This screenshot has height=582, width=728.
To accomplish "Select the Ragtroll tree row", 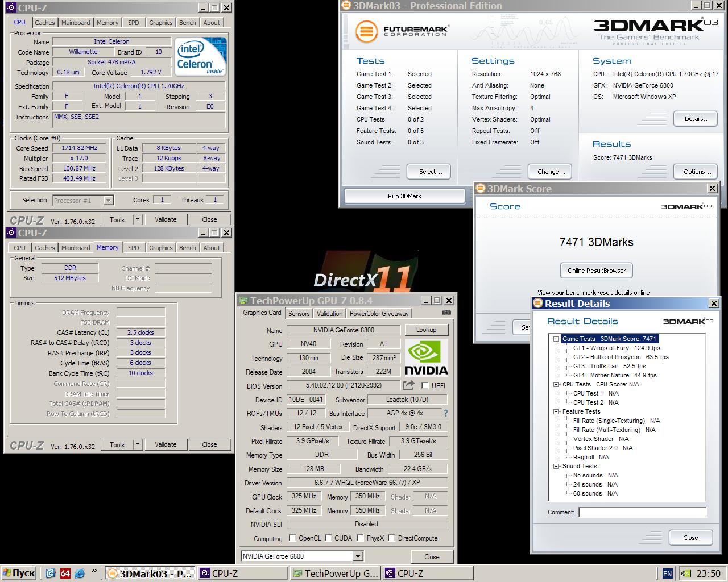I will 591,457.
